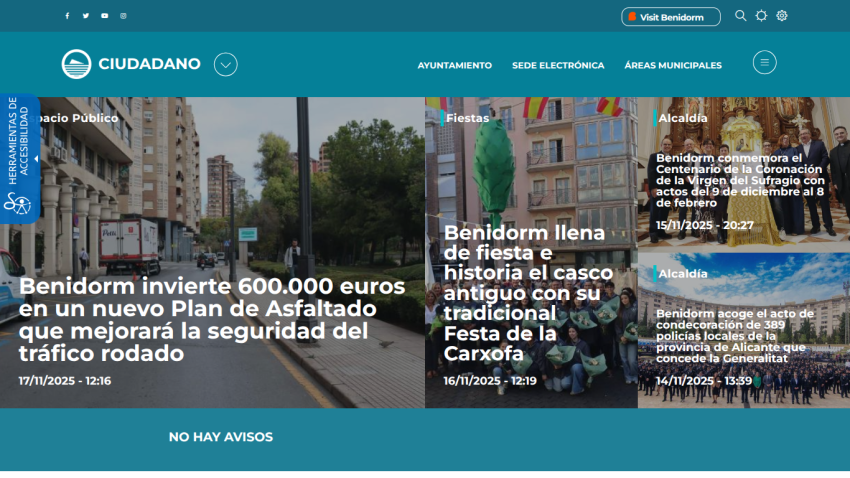Image resolution: width=850 pixels, height=478 pixels.
Task: Click the date 17/11/2025 - 12:16
Action: [x=65, y=380]
